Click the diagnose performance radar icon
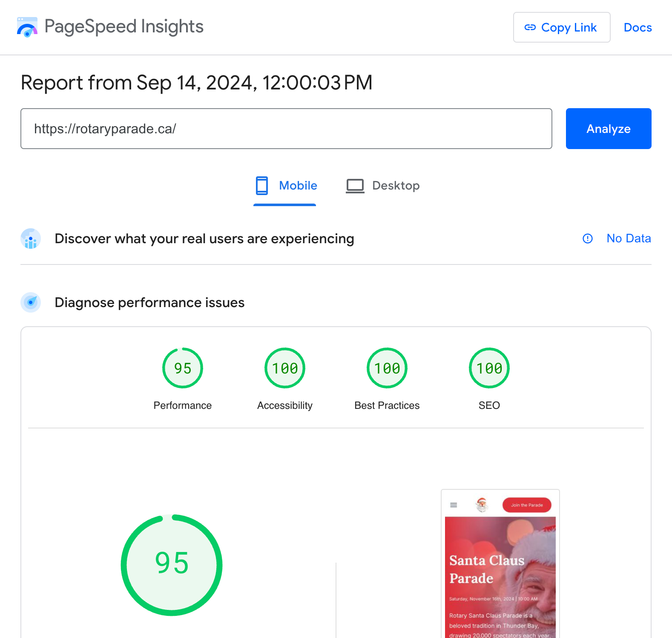 tap(31, 302)
